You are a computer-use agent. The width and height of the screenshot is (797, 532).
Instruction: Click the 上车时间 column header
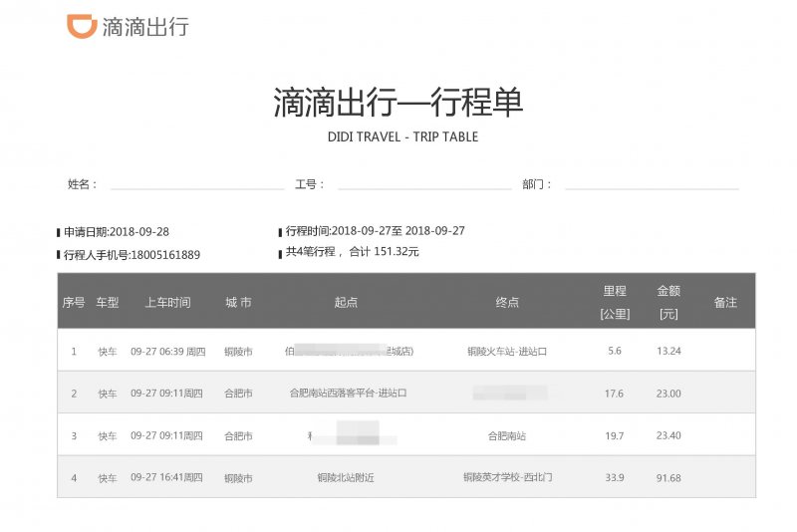coord(167,302)
